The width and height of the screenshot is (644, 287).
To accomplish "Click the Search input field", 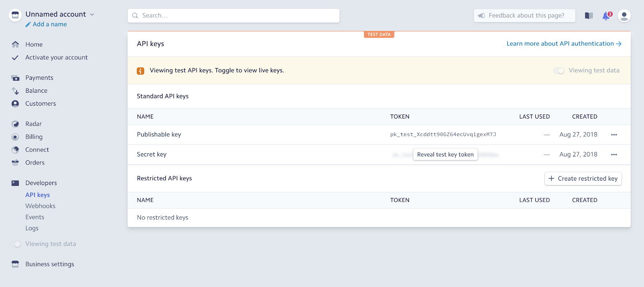I will (233, 16).
